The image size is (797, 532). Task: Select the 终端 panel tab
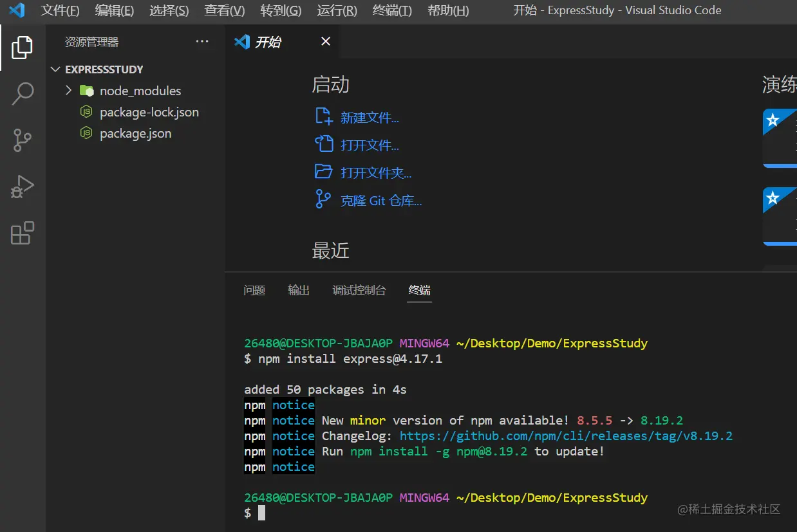[420, 290]
